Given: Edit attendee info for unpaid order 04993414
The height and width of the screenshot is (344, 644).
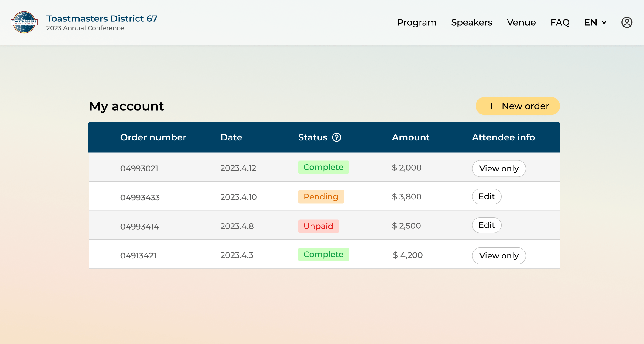Looking at the screenshot, I should [x=487, y=225].
